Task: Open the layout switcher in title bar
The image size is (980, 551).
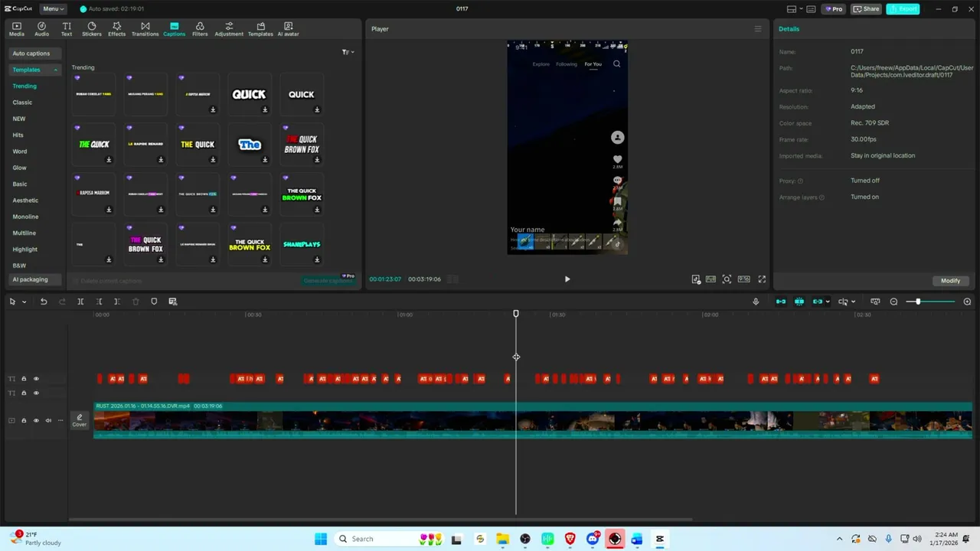Action: pos(795,9)
